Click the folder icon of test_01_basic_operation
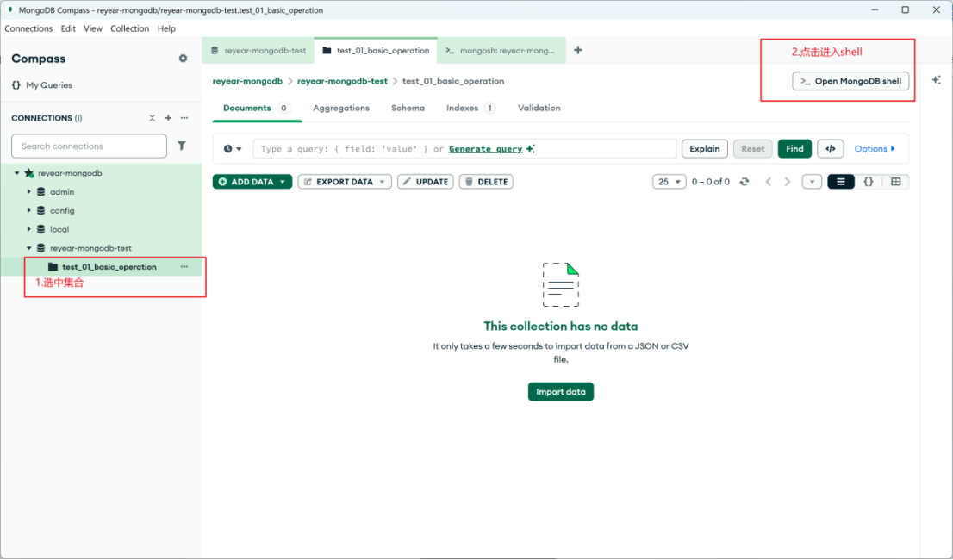This screenshot has height=560, width=953. pos(53,266)
